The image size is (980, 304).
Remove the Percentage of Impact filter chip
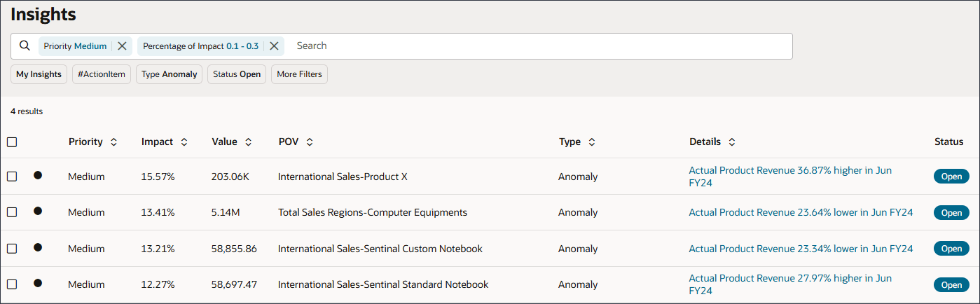pyautogui.click(x=275, y=46)
